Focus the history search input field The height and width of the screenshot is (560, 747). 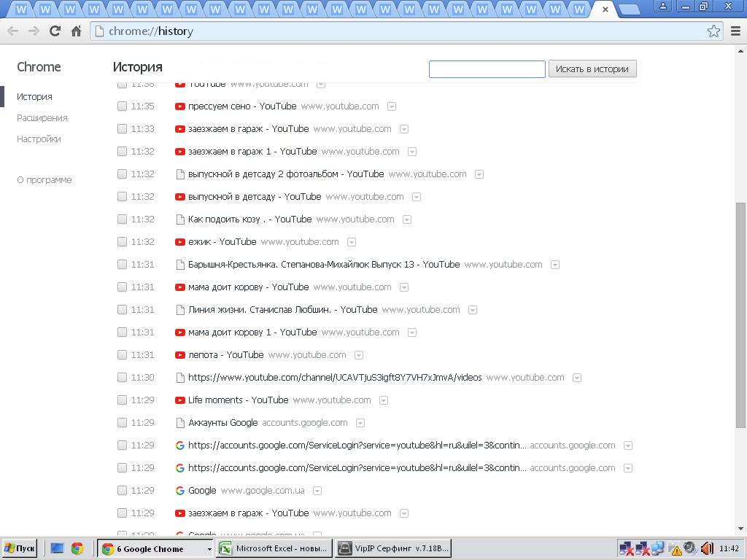(x=487, y=69)
